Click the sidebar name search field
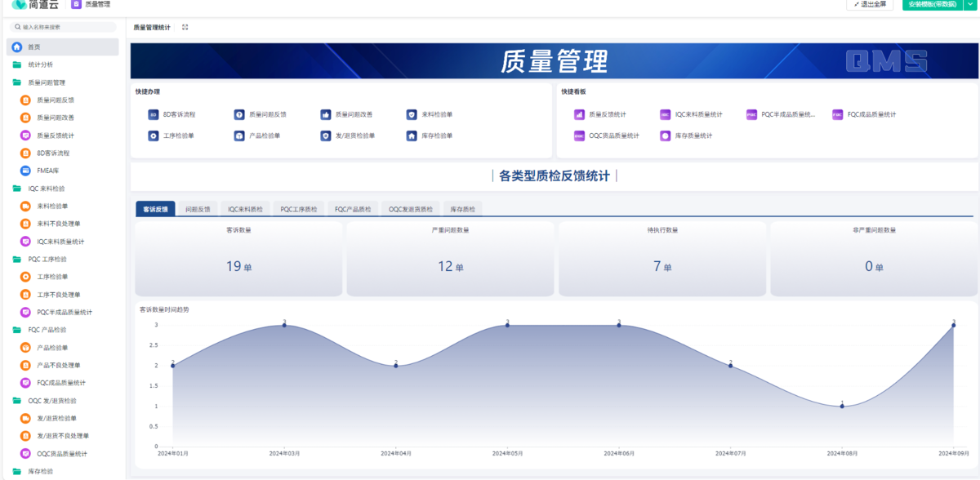 pyautogui.click(x=65, y=27)
